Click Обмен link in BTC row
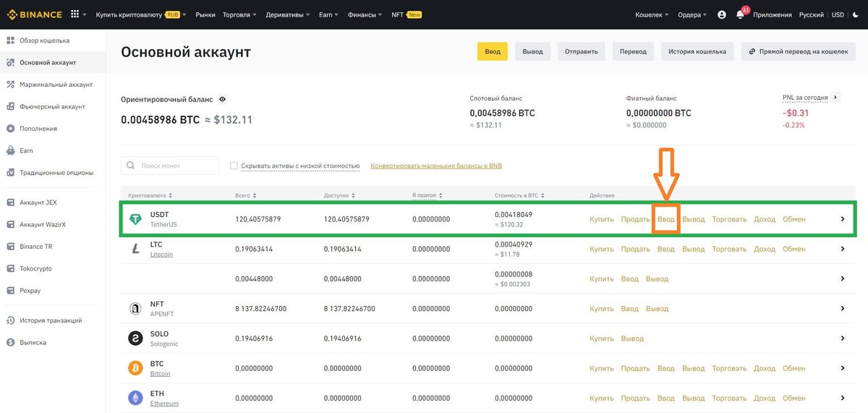The height and width of the screenshot is (413, 868). [x=793, y=368]
